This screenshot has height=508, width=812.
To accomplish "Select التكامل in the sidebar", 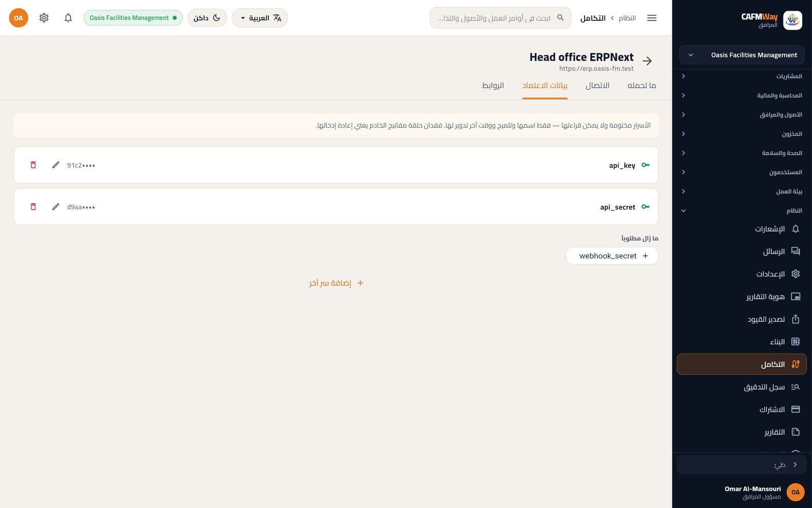I will tap(742, 364).
